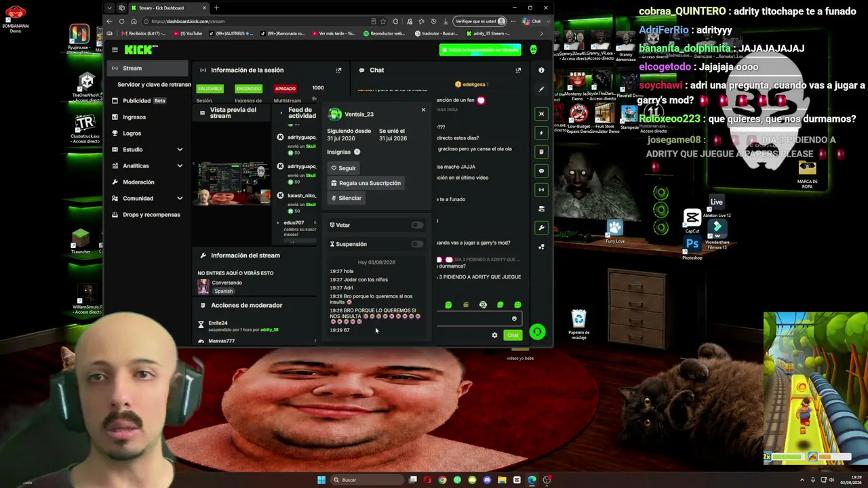Open the browser tab list dropdown
The width and height of the screenshot is (868, 488).
point(110,7)
